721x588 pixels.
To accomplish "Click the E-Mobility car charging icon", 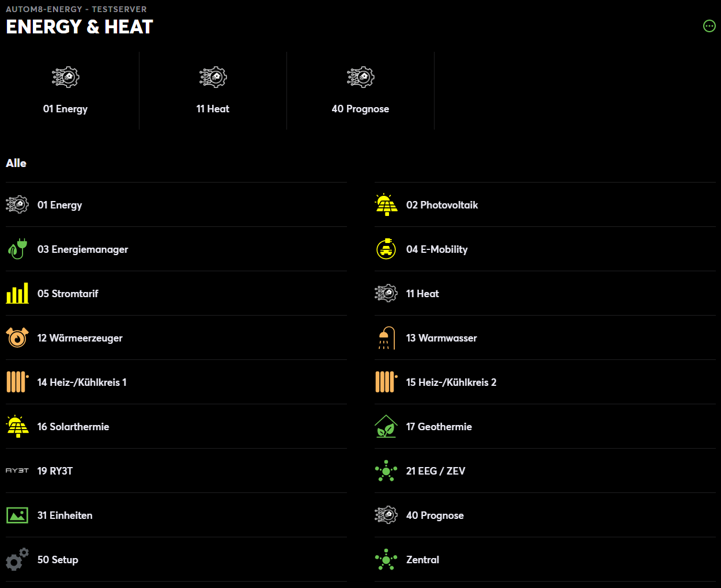I will [x=386, y=249].
